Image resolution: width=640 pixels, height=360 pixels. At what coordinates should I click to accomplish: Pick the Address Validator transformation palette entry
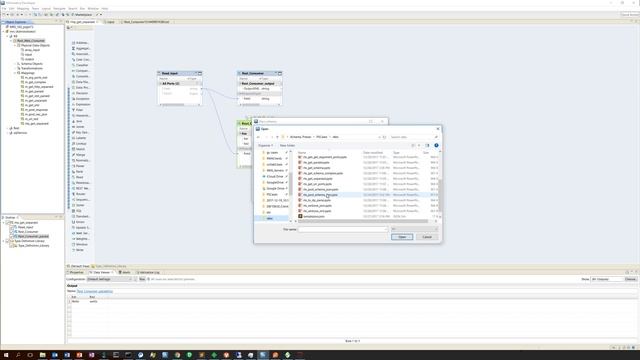click(81, 42)
